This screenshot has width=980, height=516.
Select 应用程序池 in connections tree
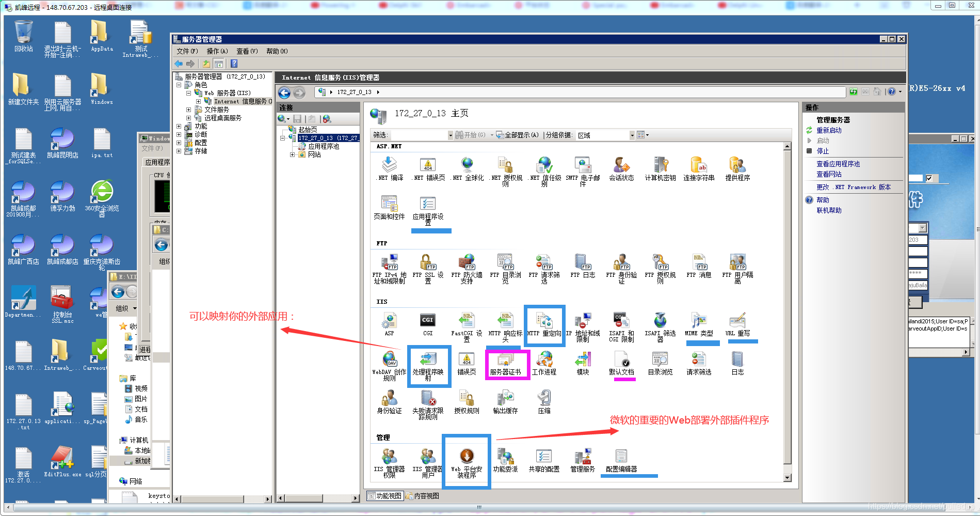point(324,146)
